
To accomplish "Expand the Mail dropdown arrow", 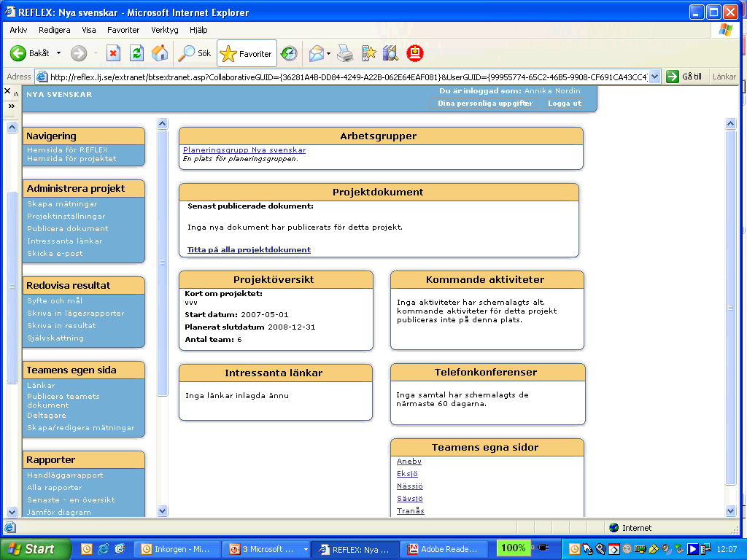I will [x=329, y=52].
